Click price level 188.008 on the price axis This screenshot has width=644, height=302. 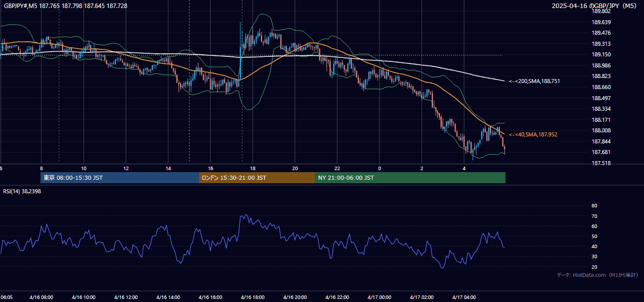[601, 130]
